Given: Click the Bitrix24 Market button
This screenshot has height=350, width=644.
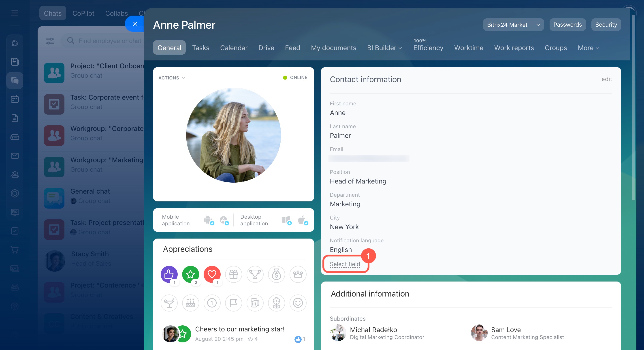Looking at the screenshot, I should (507, 25).
